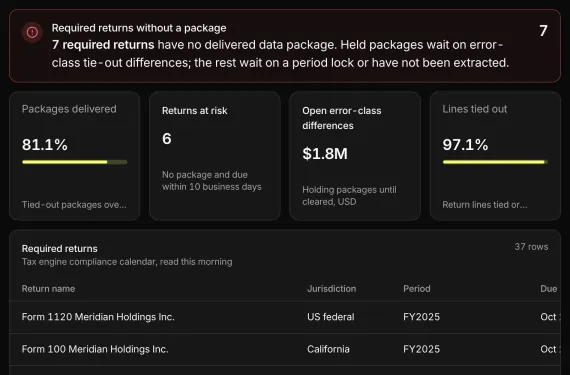Click the 'US federal' jurisdiction cell
The image size is (570, 375).
coord(330,317)
